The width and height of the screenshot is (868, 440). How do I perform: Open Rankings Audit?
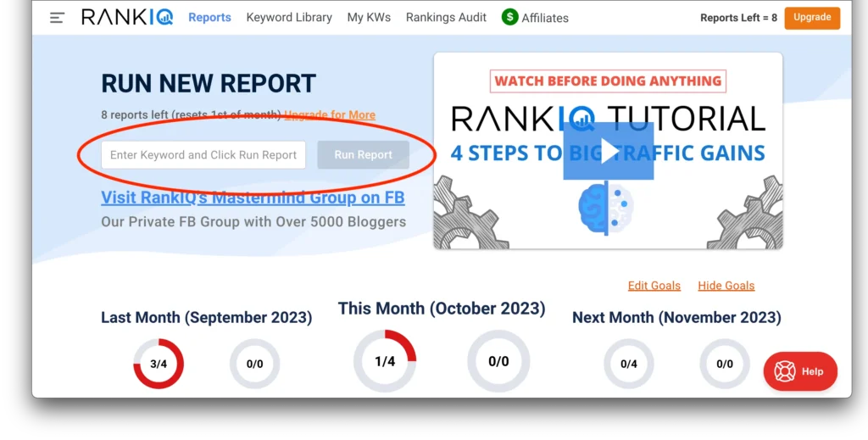[446, 17]
